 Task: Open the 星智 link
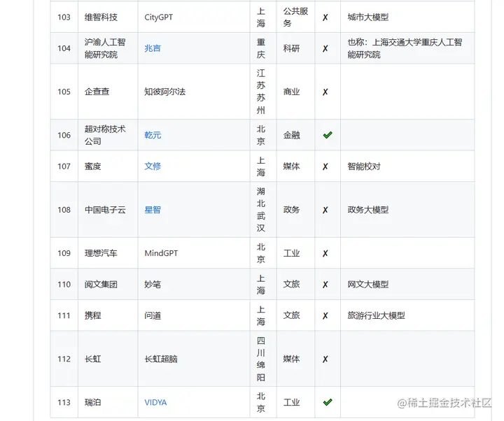(x=153, y=210)
